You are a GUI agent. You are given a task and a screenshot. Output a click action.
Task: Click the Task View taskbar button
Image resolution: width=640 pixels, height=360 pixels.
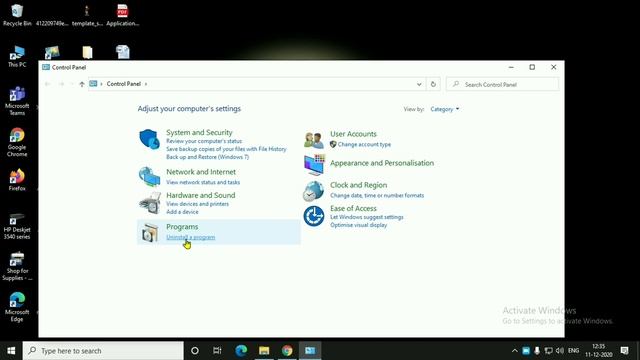point(217,350)
